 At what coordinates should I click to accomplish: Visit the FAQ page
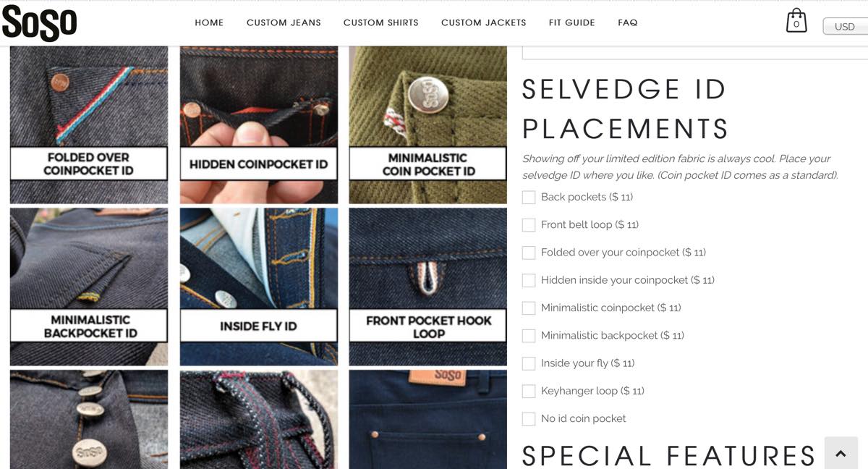pyautogui.click(x=628, y=22)
